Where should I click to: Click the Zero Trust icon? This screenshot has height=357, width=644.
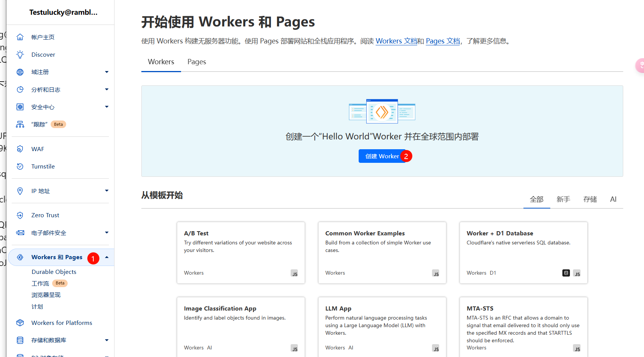[20, 215]
